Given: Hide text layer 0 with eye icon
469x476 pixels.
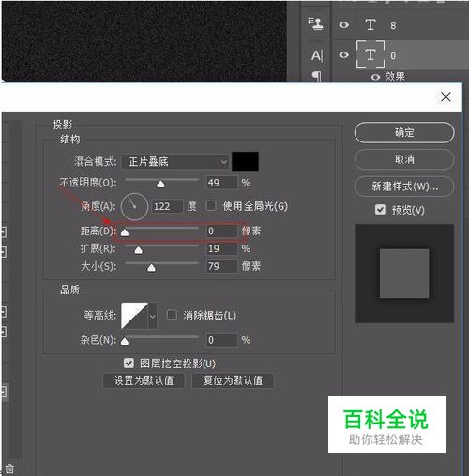Looking at the screenshot, I should point(343,55).
